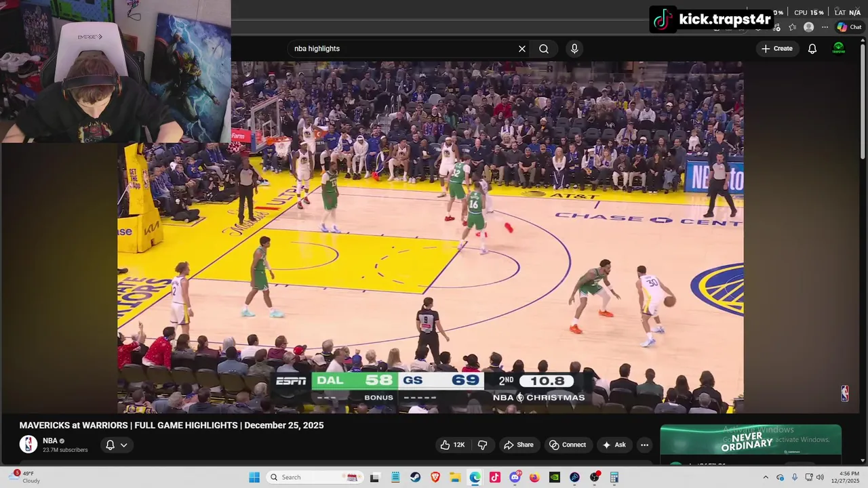
Task: Open browser Settings and more ellipsis
Action: (x=825, y=27)
